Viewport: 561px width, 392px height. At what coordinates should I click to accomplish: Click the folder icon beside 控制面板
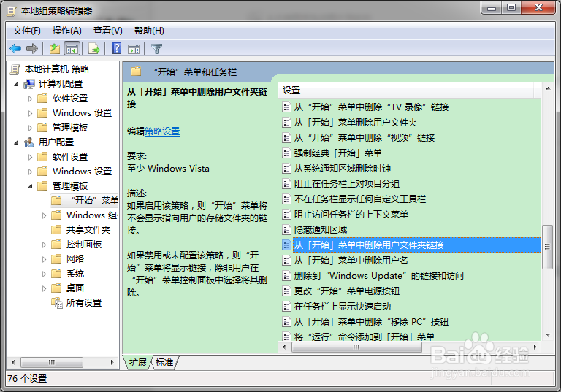pos(56,245)
